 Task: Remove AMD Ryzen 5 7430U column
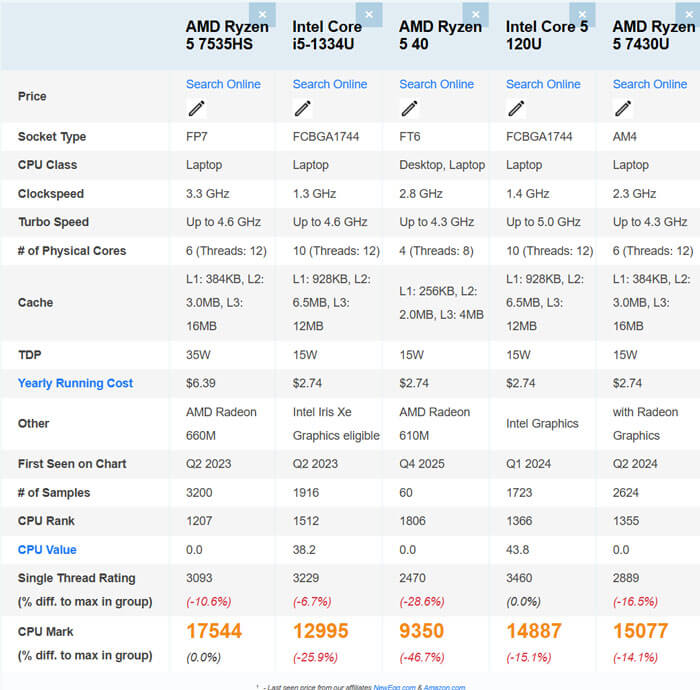click(x=689, y=14)
